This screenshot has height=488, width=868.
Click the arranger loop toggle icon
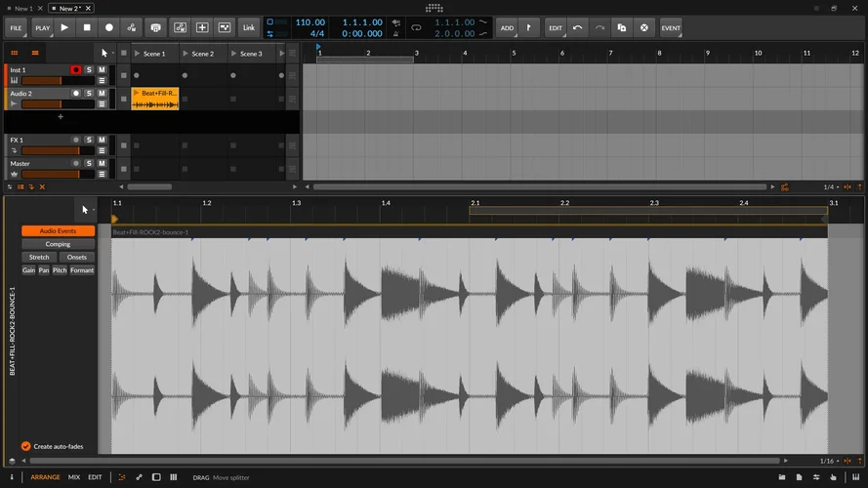pos(415,27)
